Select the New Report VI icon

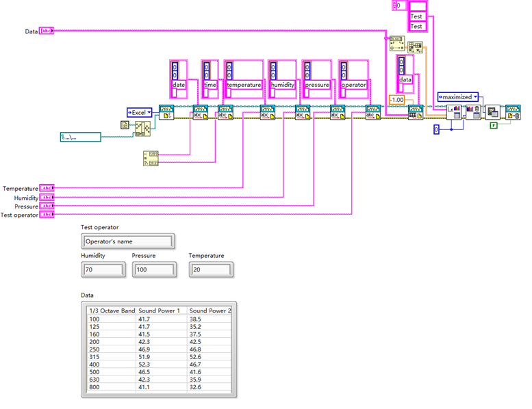click(166, 112)
